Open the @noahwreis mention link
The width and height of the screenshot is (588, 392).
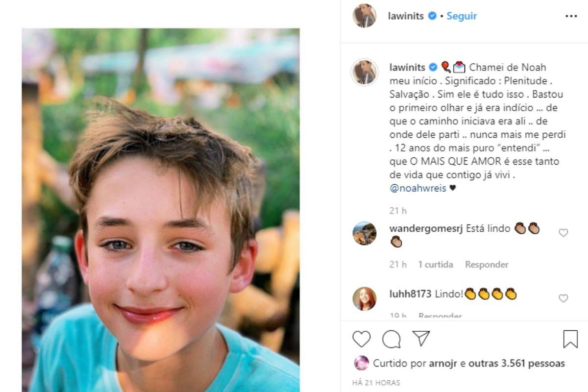pyautogui.click(x=418, y=188)
